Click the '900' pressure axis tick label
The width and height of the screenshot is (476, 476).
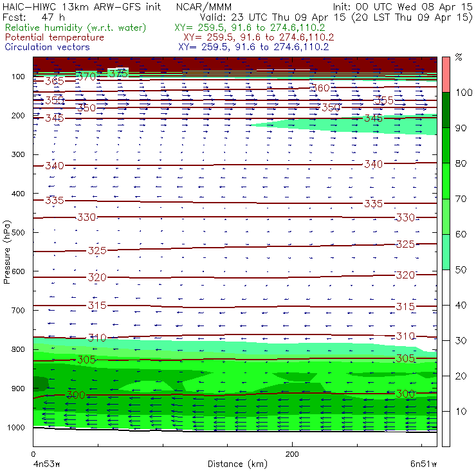18,389
